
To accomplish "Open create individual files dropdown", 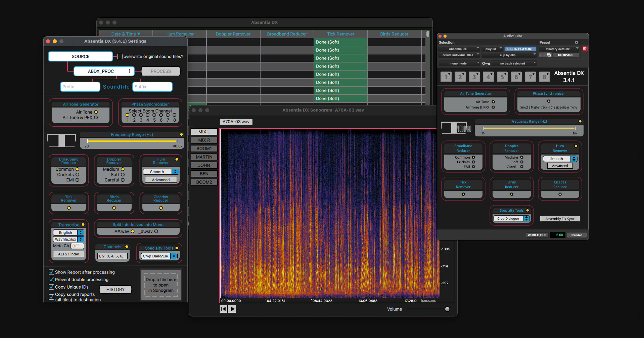I will (459, 55).
